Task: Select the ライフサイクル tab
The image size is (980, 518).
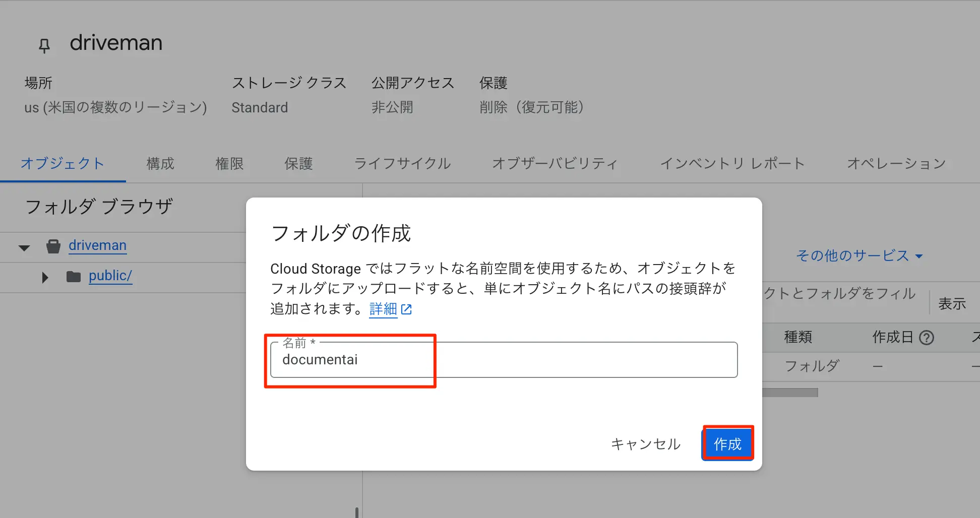Action: click(402, 164)
